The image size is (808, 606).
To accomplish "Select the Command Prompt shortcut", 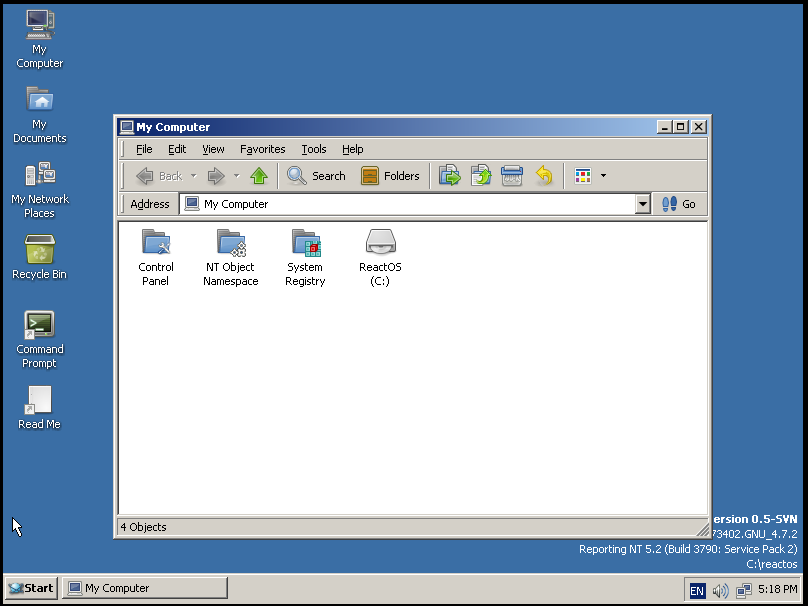I will tap(40, 340).
